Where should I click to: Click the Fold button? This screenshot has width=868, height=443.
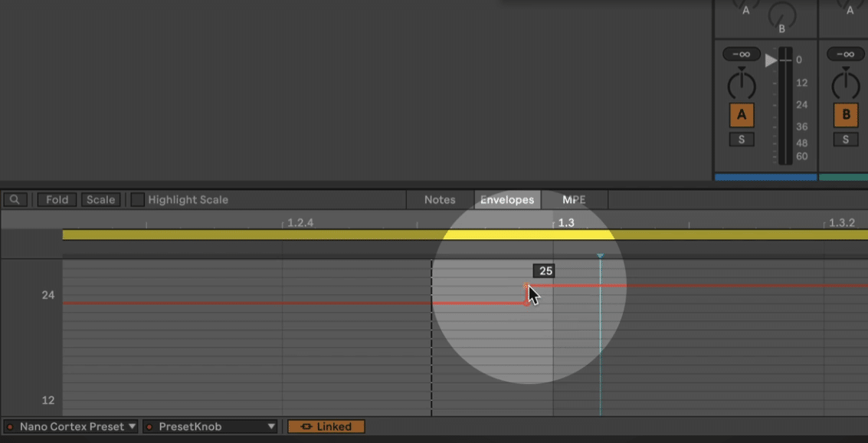pyautogui.click(x=57, y=199)
